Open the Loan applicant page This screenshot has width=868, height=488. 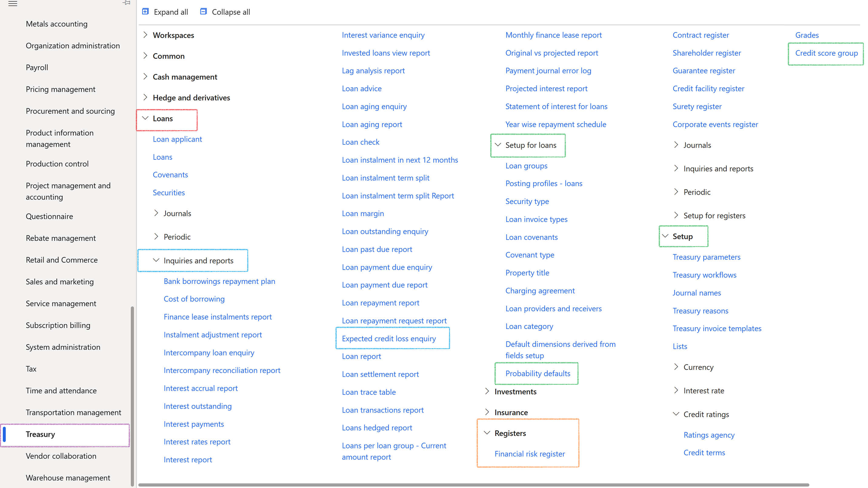[x=177, y=139]
